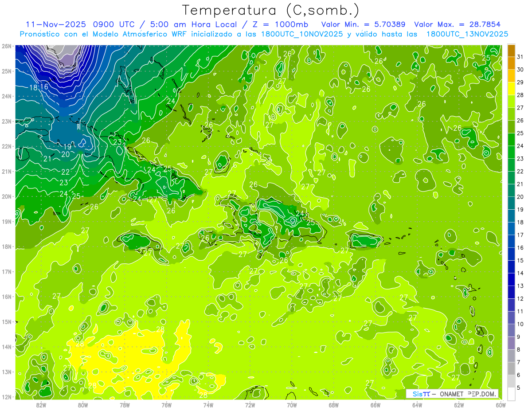
Task: Select the Valor Max. = 28.7854 readout
Action: [x=458, y=24]
